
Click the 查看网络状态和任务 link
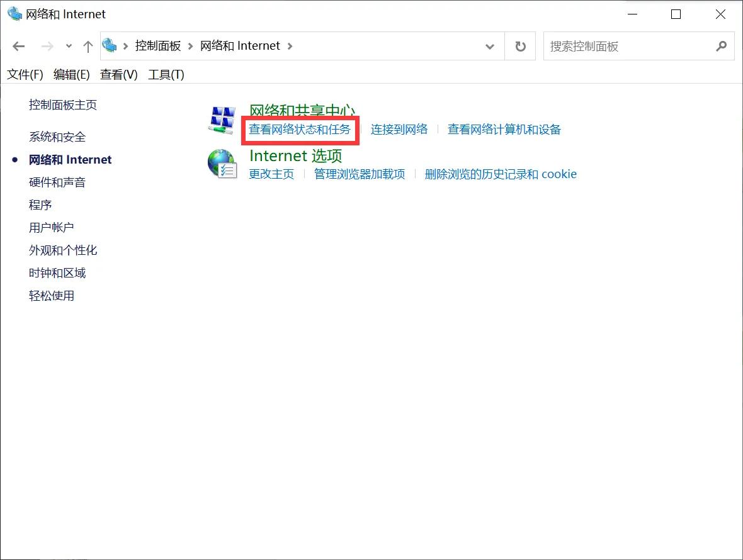300,130
